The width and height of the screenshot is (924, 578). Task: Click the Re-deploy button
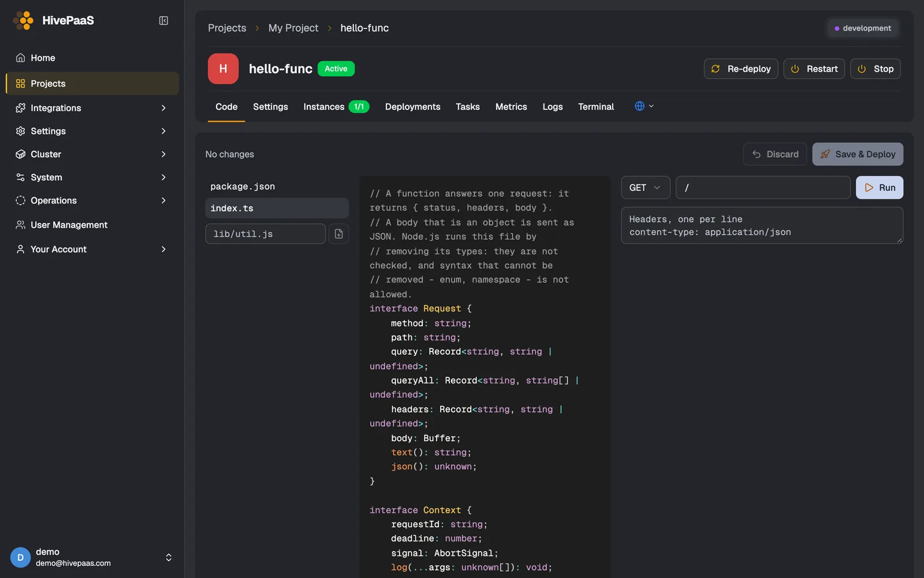(741, 69)
